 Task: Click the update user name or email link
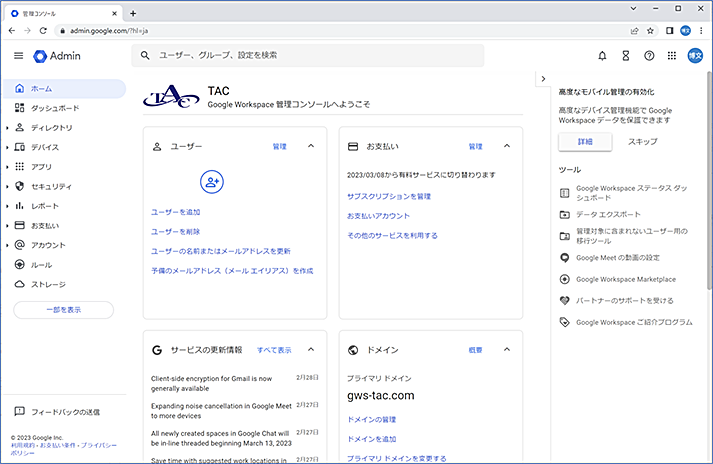point(221,251)
